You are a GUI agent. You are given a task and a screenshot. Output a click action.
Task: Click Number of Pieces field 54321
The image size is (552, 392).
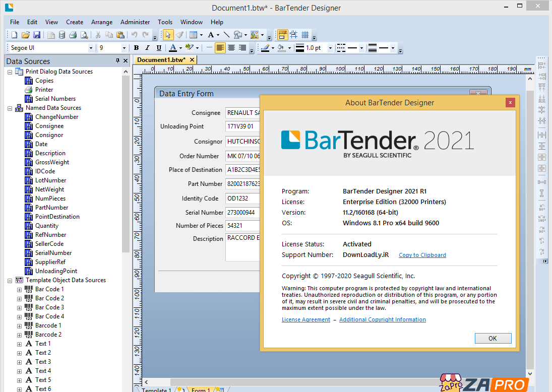point(242,226)
